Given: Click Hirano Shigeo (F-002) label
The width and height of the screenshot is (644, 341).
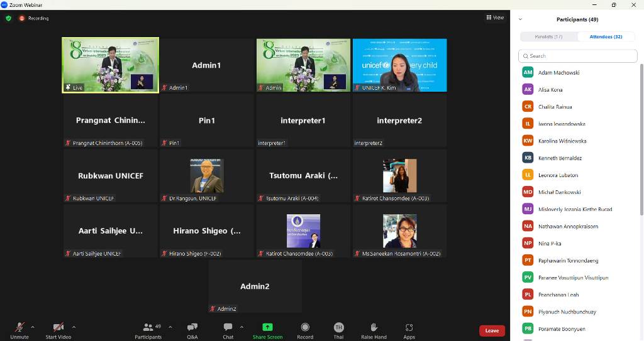Looking at the screenshot, I should [195, 254].
